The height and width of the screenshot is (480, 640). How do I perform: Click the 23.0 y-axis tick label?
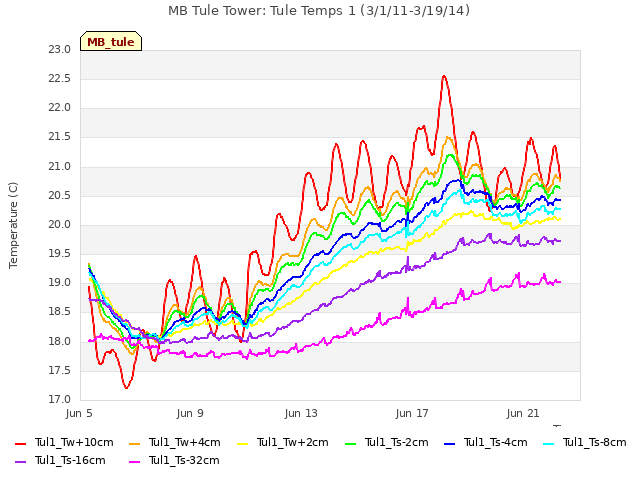(x=60, y=49)
